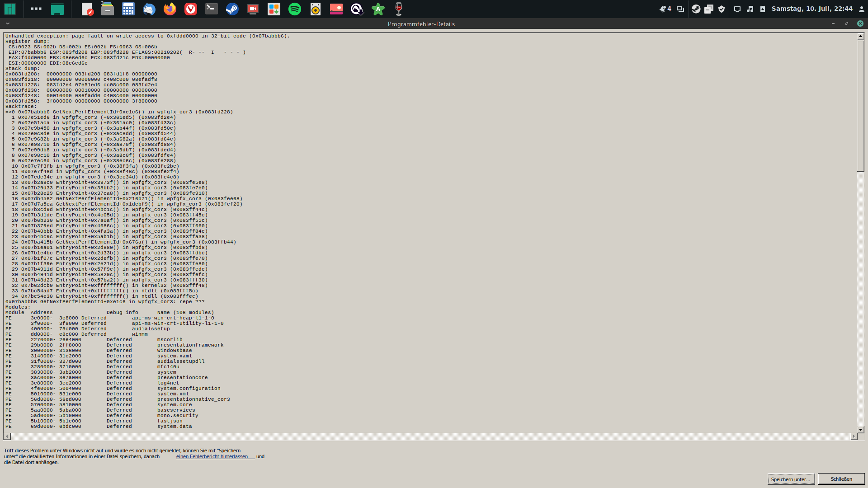Click the horizontal scrollbar right arrow
This screenshot has width=868, height=488.
(x=854, y=436)
